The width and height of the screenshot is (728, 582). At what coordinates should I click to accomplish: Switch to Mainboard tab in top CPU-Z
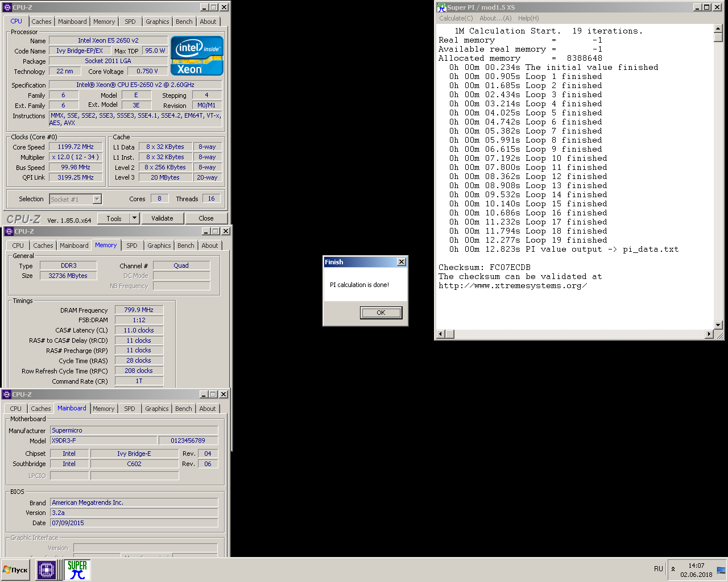[73, 22]
